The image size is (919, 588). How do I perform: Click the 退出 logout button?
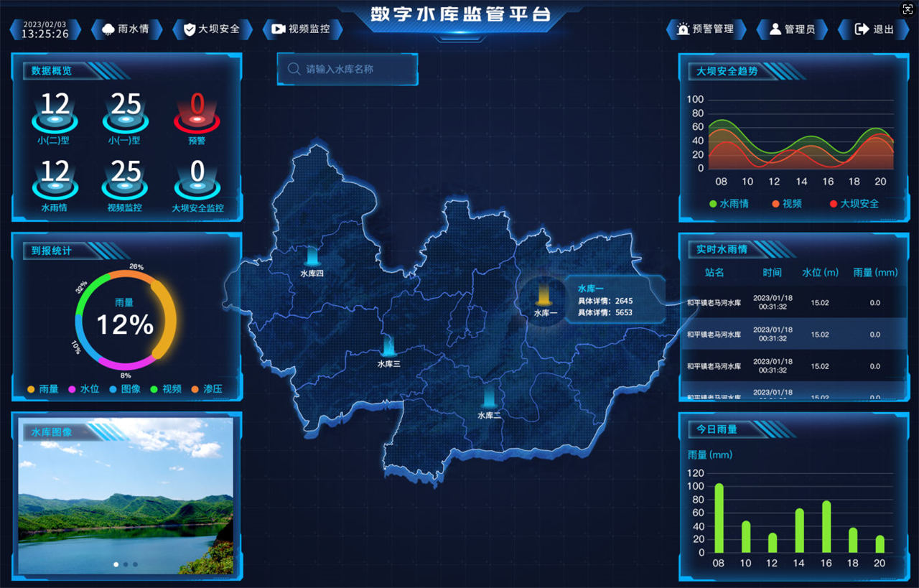tap(874, 29)
